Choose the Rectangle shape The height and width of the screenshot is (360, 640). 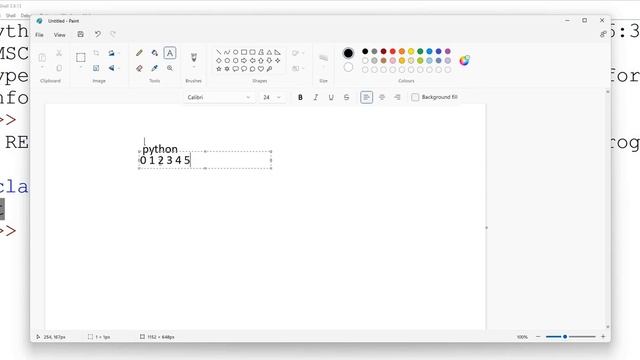(x=244, y=52)
